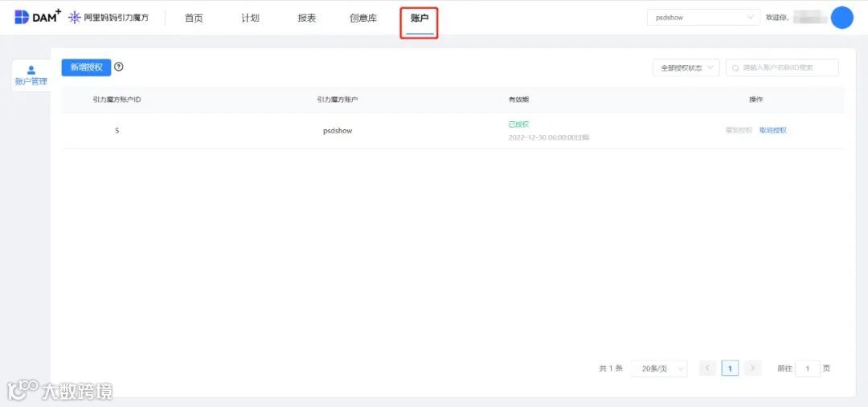868x407 pixels.
Task: Select the 账户 tab
Action: coord(420,18)
